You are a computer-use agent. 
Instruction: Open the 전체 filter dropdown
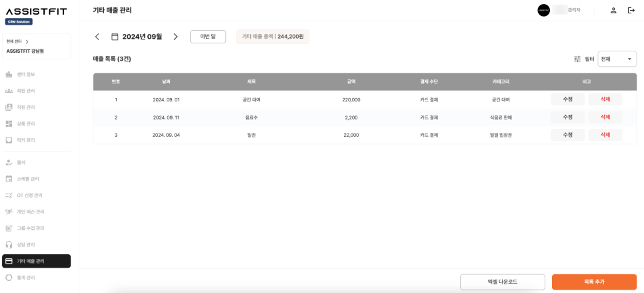[x=617, y=59]
